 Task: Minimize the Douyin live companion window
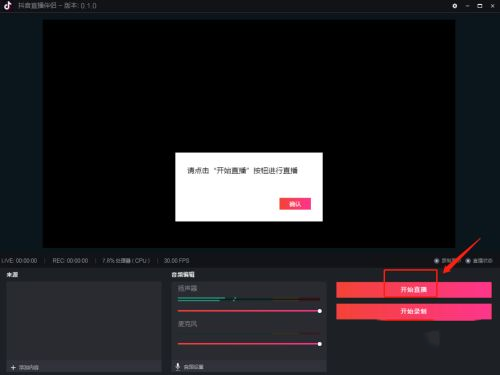click(x=467, y=6)
